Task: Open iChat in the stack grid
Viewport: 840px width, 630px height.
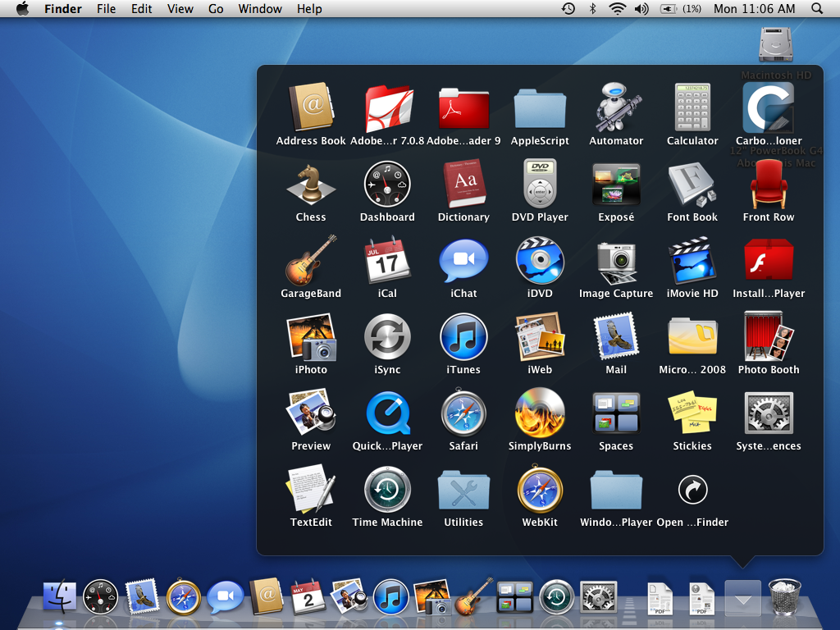Action: pyautogui.click(x=463, y=260)
